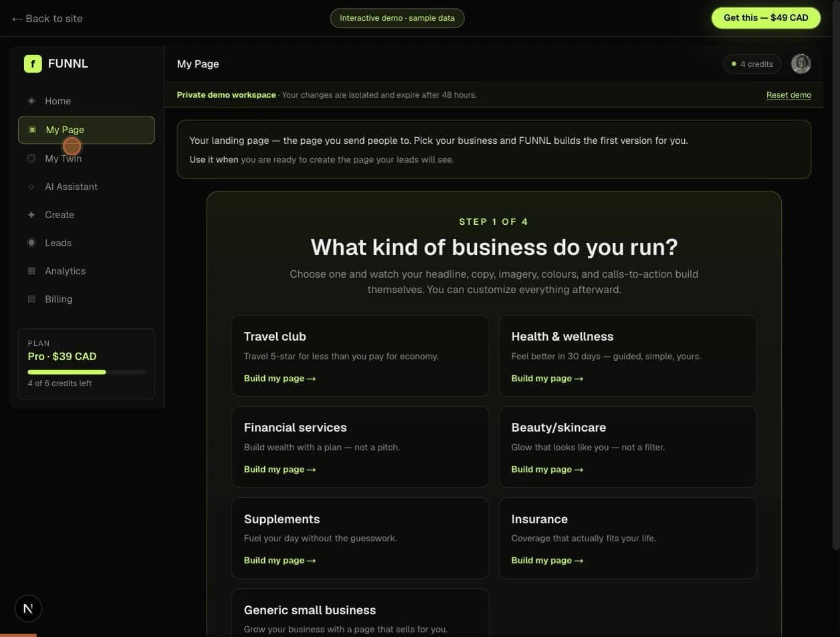
Task: Click the AI Assistant sidebar icon
Action: pyautogui.click(x=31, y=187)
